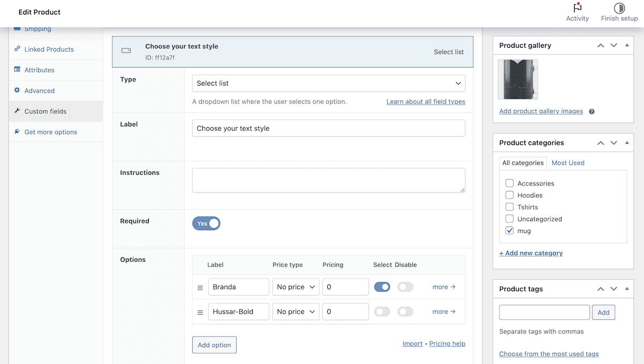
Task: Expand more settings for Hussar-Bold option
Action: tap(444, 311)
